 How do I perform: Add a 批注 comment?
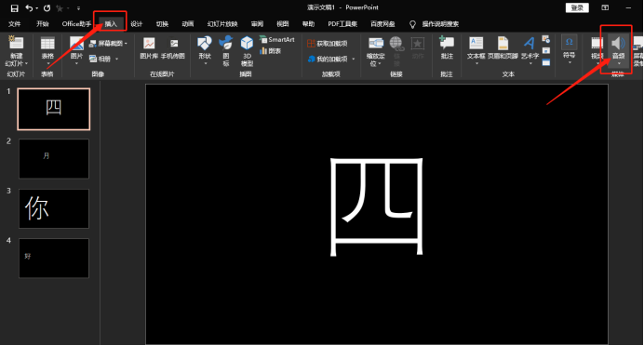point(447,46)
